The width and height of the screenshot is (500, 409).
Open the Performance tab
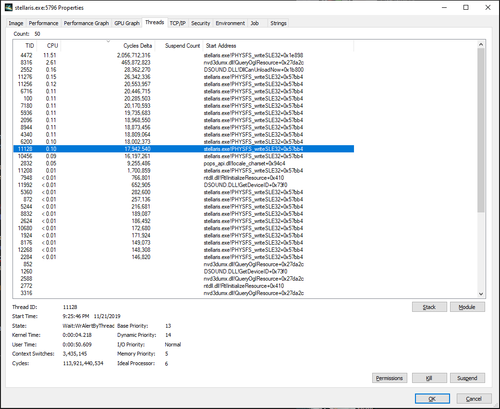pos(43,23)
